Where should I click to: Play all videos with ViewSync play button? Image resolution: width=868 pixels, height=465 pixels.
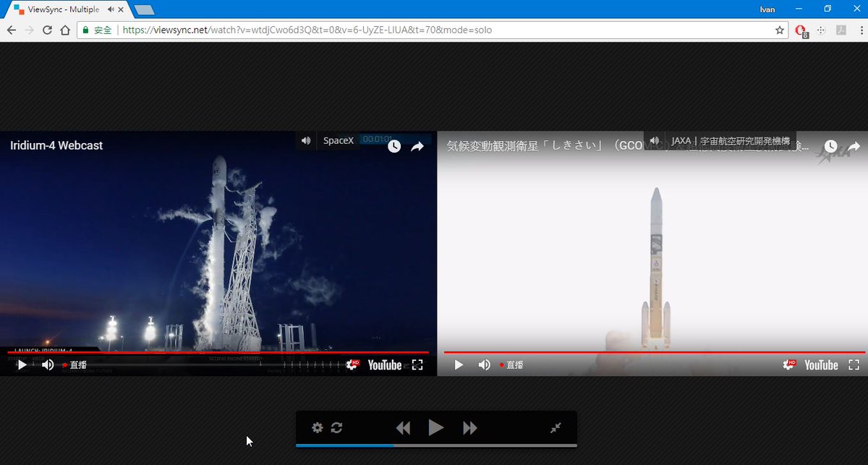point(436,427)
